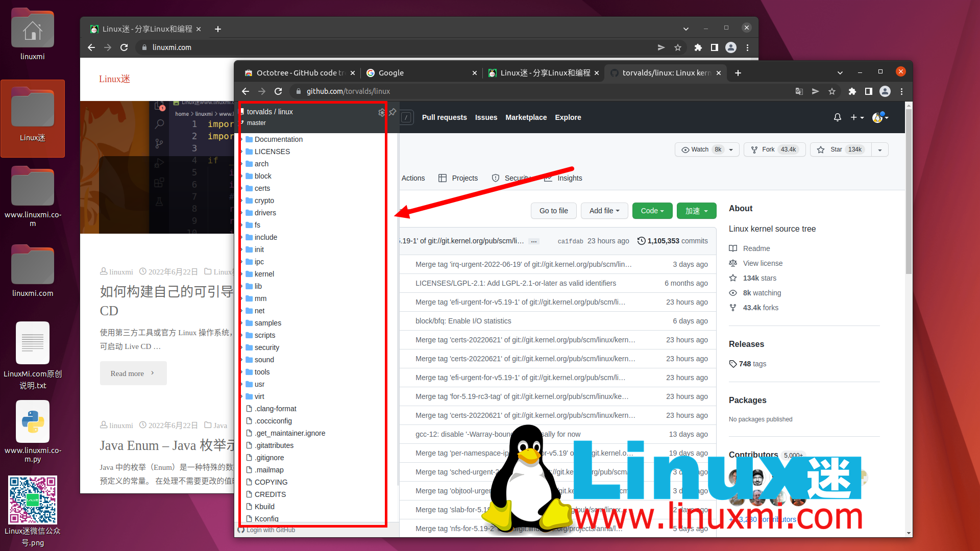Open new tab in linuxmi.com window
Viewport: 980px width, 551px height.
[x=218, y=29]
